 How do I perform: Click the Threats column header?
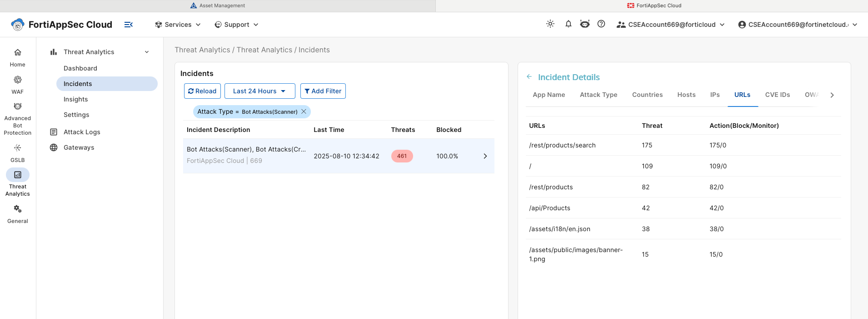403,130
